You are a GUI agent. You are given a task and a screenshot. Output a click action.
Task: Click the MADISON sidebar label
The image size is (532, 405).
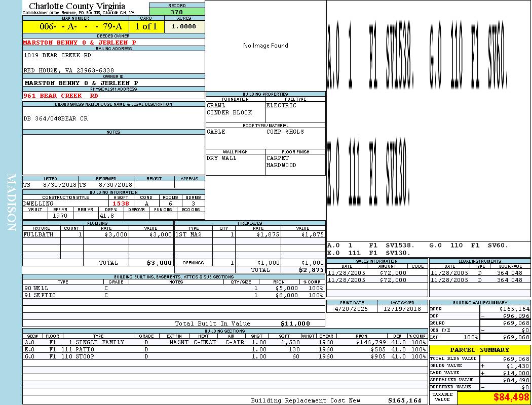11,202
